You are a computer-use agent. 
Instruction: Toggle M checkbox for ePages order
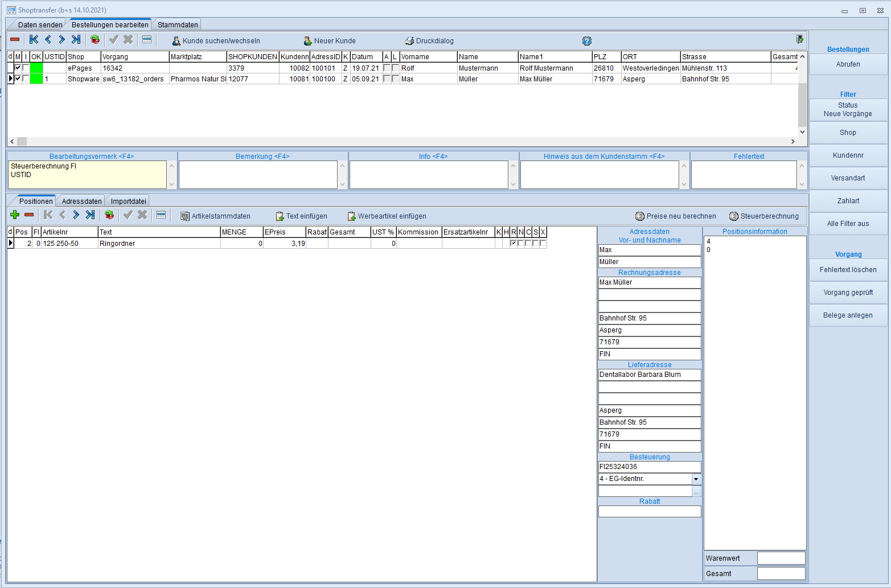(x=18, y=68)
